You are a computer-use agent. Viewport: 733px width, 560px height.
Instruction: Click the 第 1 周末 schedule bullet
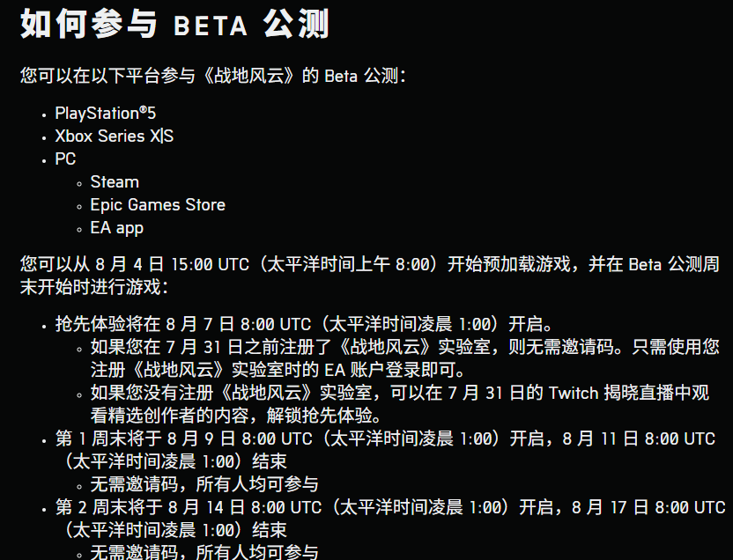385,450
